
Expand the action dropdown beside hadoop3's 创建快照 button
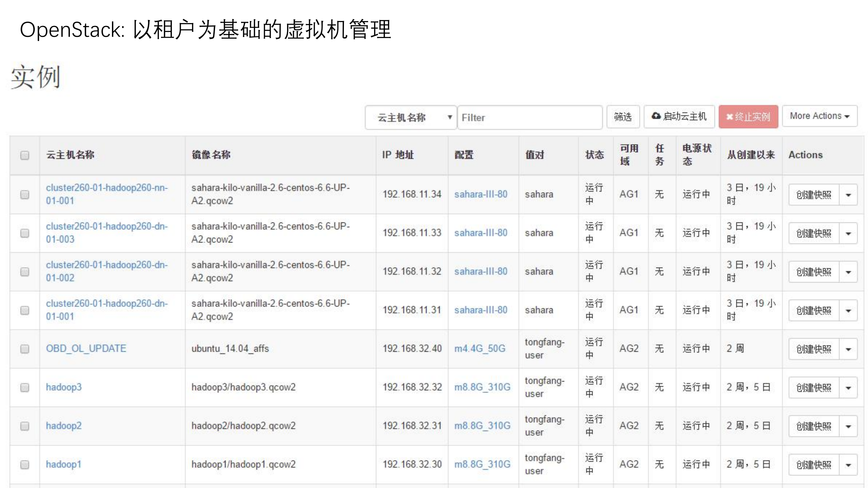click(x=848, y=387)
